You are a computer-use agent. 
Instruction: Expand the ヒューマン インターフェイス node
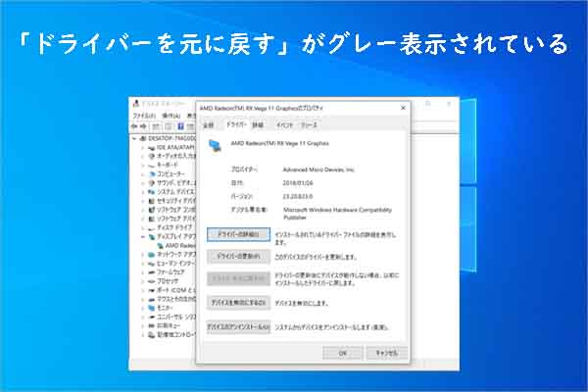coord(143,264)
